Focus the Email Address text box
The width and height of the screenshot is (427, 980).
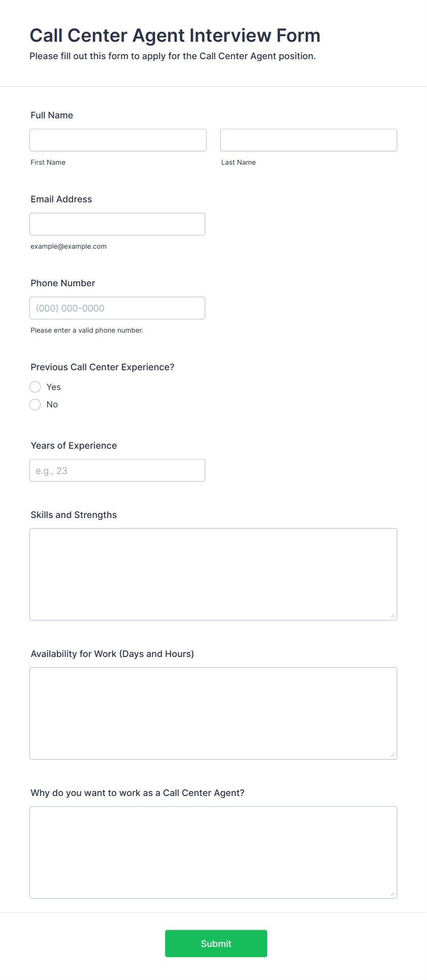tap(118, 224)
